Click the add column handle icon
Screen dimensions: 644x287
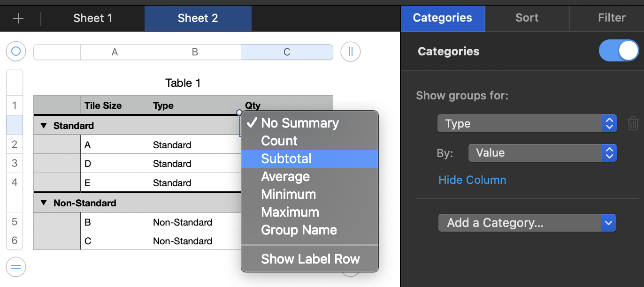[x=350, y=52]
